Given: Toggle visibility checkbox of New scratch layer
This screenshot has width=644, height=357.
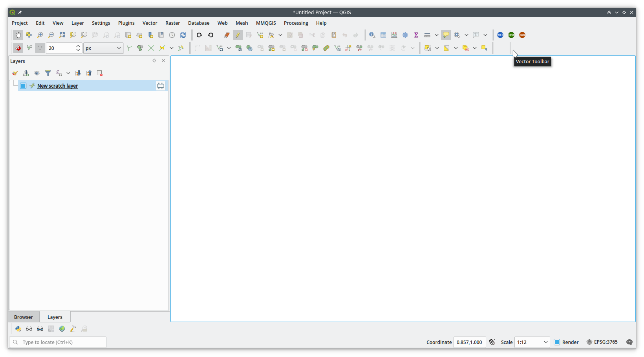Looking at the screenshot, I should coord(23,86).
